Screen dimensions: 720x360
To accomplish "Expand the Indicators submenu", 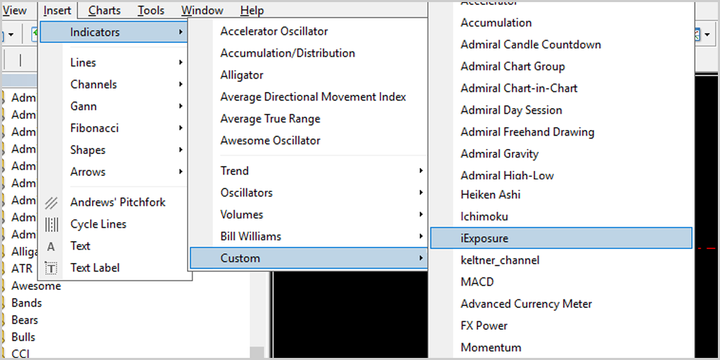I will 113,32.
